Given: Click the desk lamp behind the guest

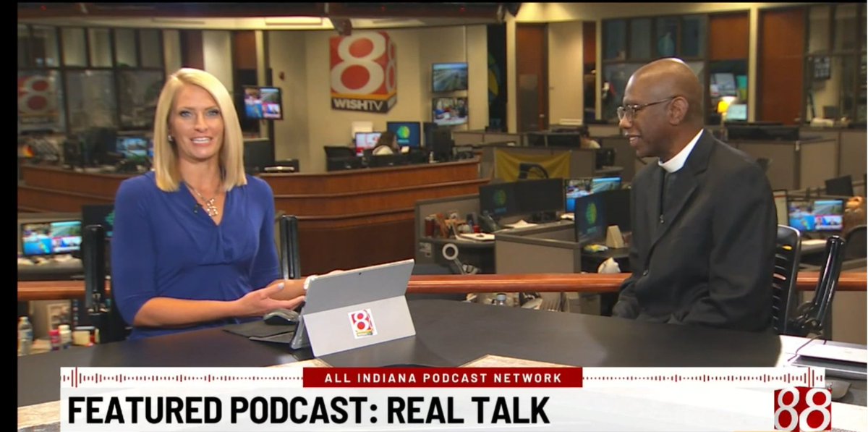Looking at the screenshot, I should pos(723,107).
